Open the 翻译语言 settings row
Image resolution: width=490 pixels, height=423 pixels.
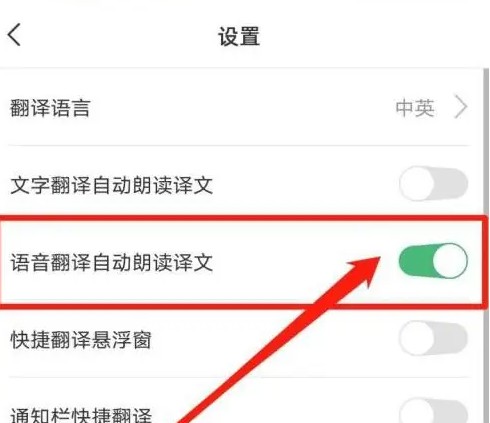(239, 108)
